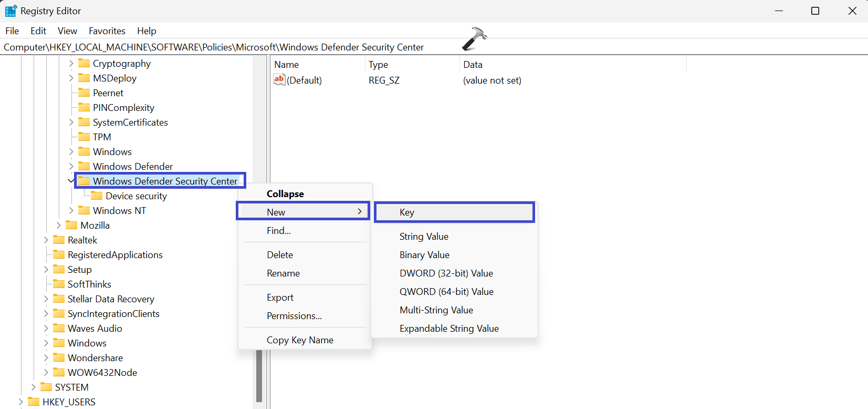Expand the SYSTEM key node

tap(33, 387)
